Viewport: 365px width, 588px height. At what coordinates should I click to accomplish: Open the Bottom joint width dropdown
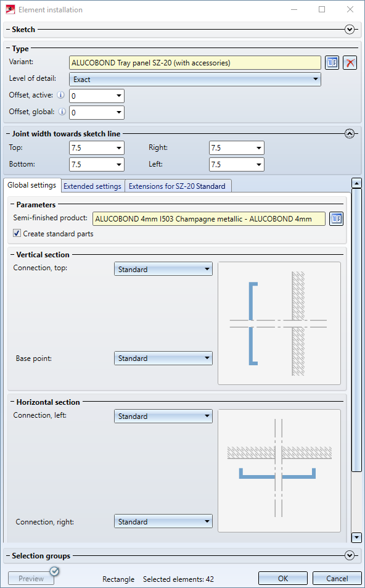[x=97, y=164]
